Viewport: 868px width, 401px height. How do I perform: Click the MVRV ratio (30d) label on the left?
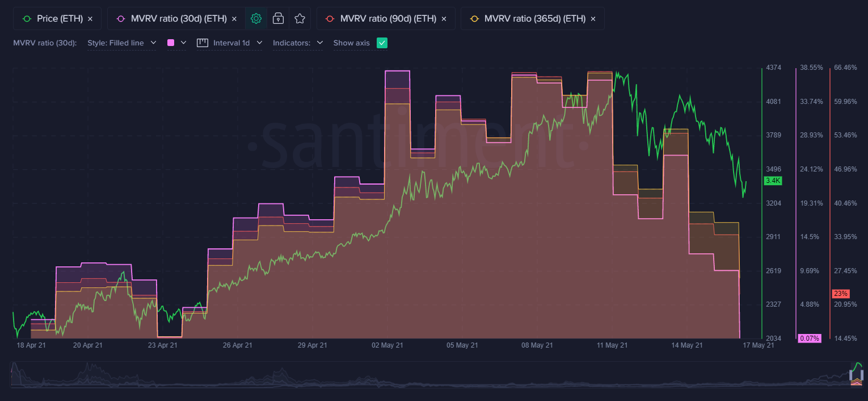pos(44,43)
